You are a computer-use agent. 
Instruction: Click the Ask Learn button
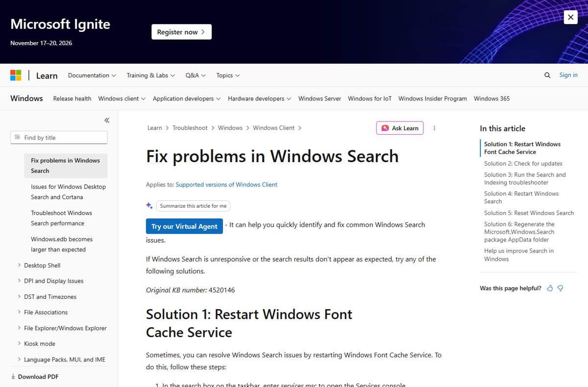[x=400, y=128]
